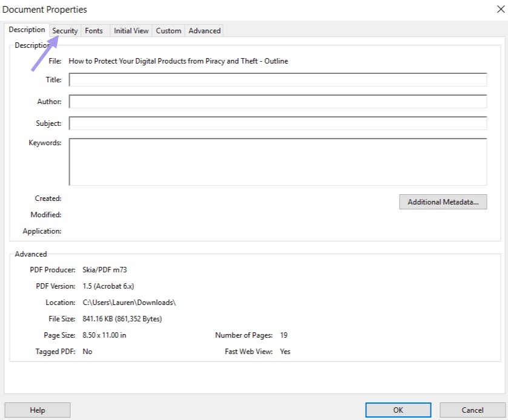
Task: Click the PDF Producer value 'Skia/PDF m73'
Action: click(105, 270)
